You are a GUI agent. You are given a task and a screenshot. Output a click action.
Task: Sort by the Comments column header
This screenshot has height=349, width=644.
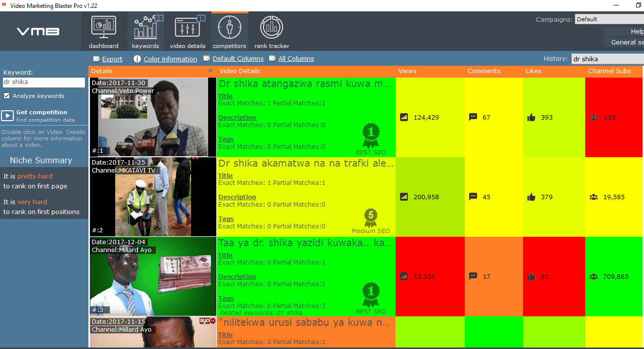coord(493,71)
